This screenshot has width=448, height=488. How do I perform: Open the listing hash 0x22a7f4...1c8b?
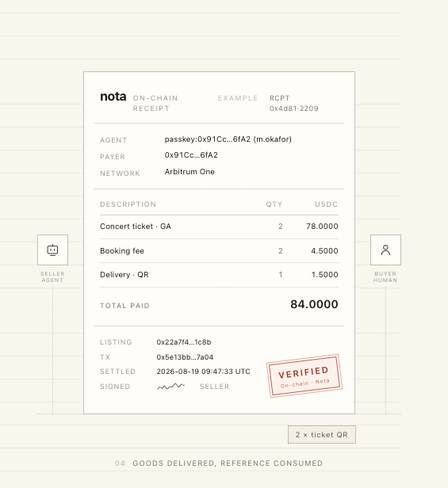(184, 342)
